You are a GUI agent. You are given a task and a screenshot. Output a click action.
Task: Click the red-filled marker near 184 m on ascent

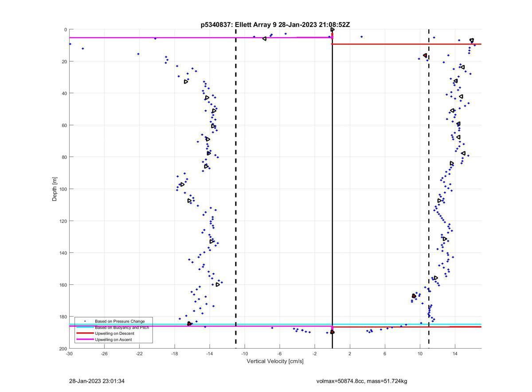189,324
